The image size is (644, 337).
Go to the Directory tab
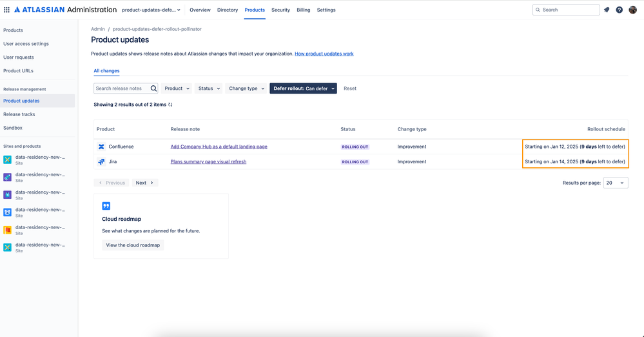[x=228, y=10]
